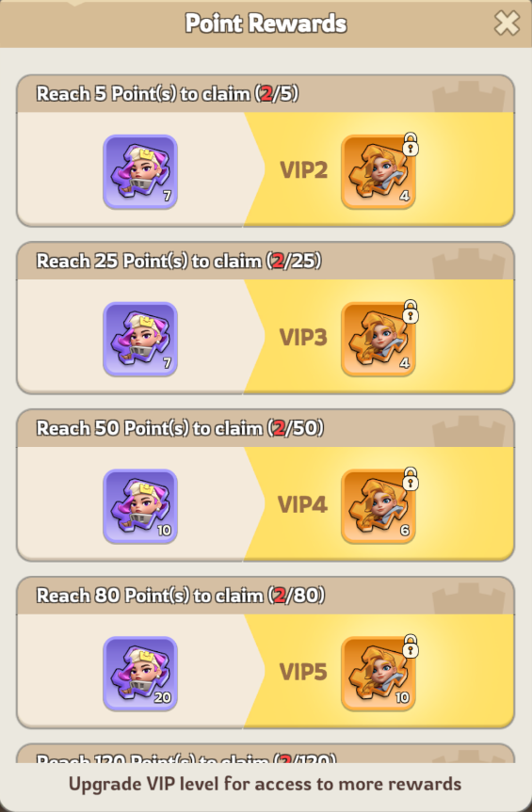Click the VIP2 label
532x812 pixels.
(303, 170)
